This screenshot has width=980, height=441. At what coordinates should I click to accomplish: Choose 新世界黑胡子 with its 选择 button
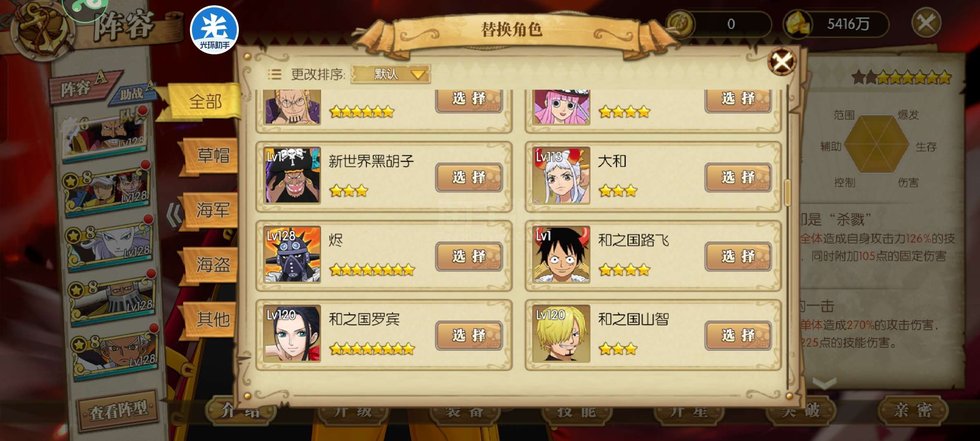coord(469,177)
